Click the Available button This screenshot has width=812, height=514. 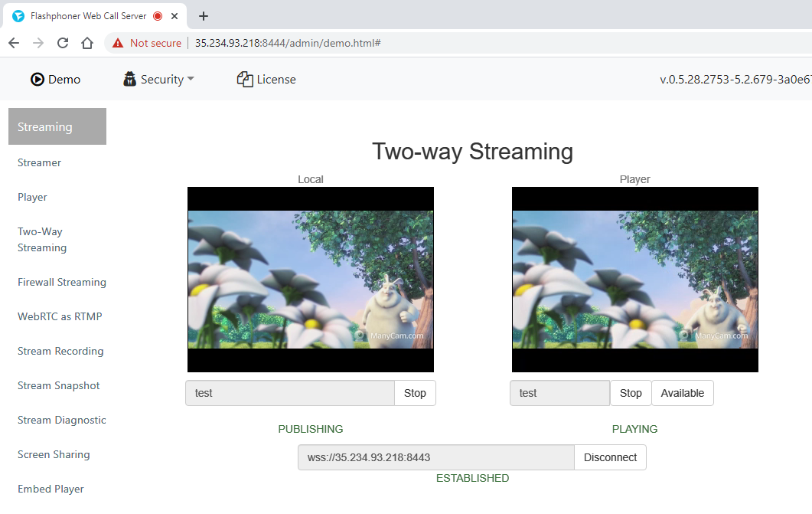coord(682,393)
